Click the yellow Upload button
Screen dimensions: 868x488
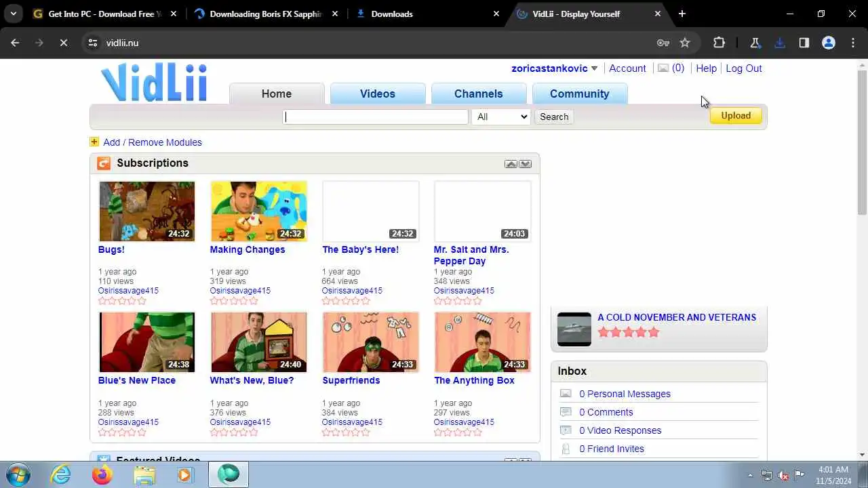click(736, 116)
